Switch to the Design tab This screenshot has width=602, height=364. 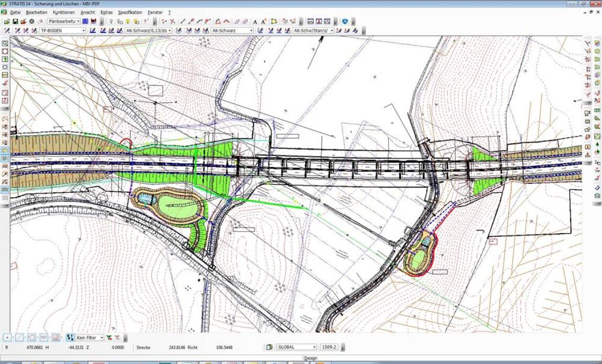pyautogui.click(x=310, y=358)
